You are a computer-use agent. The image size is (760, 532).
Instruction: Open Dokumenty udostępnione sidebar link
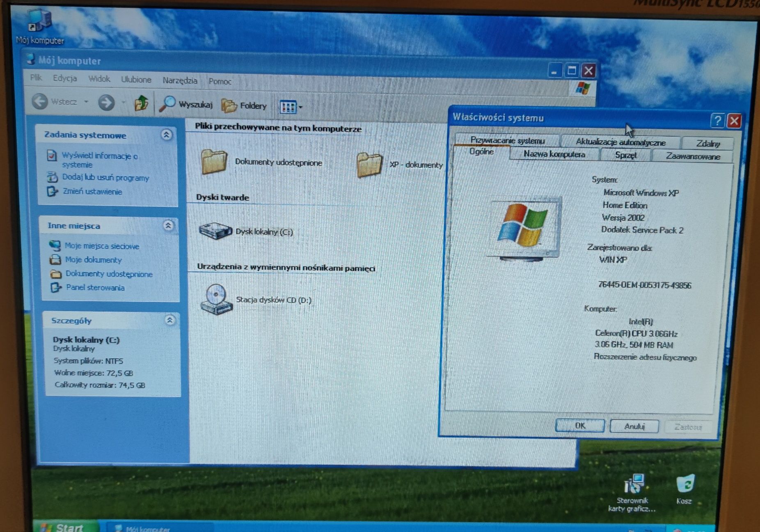tap(109, 274)
